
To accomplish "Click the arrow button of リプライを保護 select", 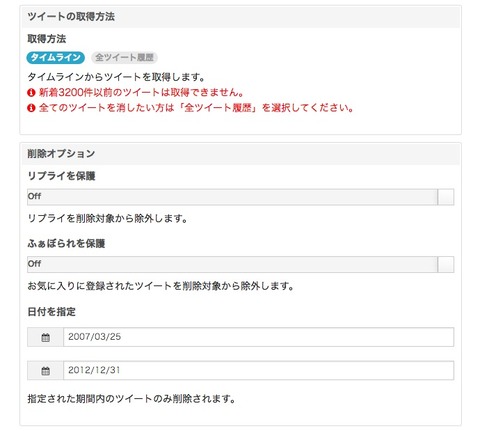I will point(446,197).
